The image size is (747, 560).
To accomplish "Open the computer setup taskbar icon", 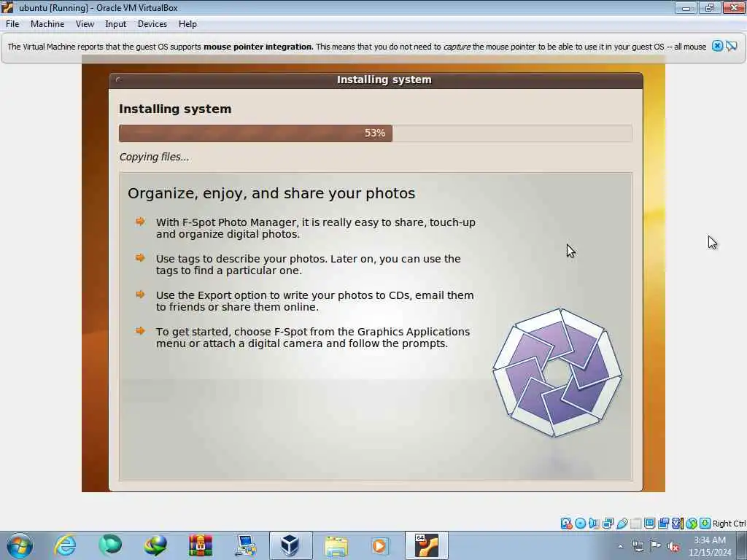I will click(x=246, y=545).
